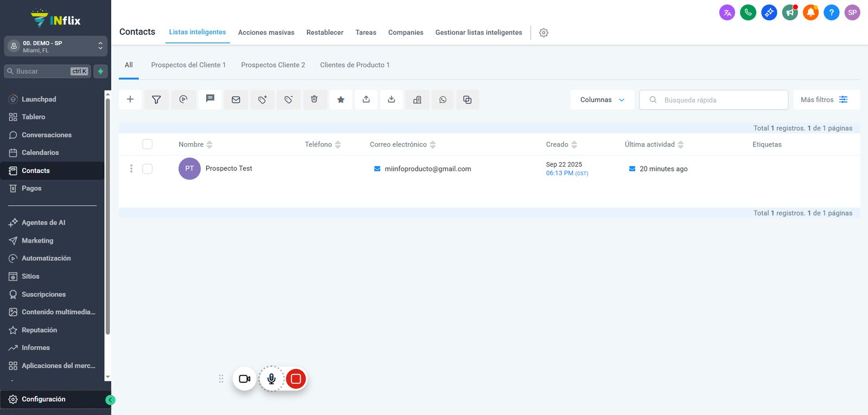
Task: Expand the 00. DEMO - SP account switcher
Action: pyautogui.click(x=55, y=46)
